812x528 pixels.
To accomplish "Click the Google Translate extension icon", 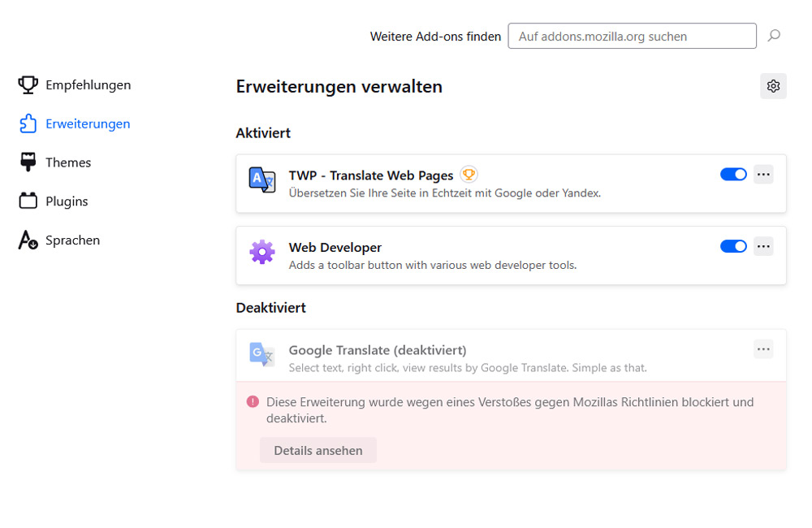I will tap(261, 353).
